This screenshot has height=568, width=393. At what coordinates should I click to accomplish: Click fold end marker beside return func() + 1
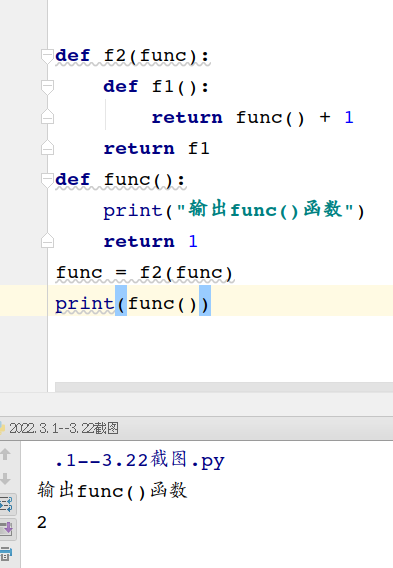47,117
